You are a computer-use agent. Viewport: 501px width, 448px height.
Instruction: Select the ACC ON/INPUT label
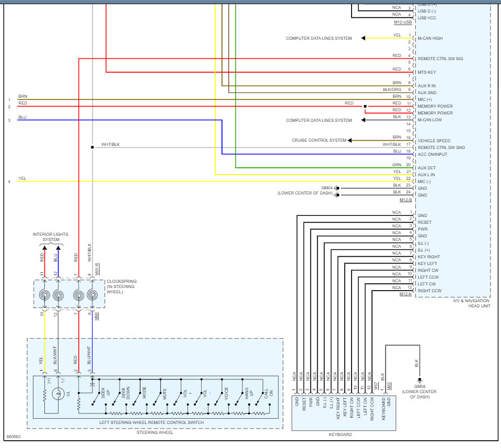(x=433, y=154)
